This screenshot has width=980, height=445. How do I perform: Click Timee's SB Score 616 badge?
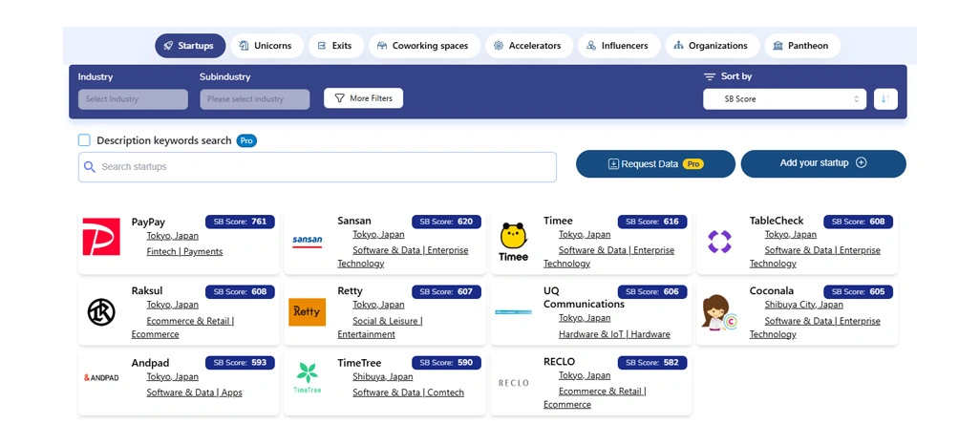(x=652, y=222)
